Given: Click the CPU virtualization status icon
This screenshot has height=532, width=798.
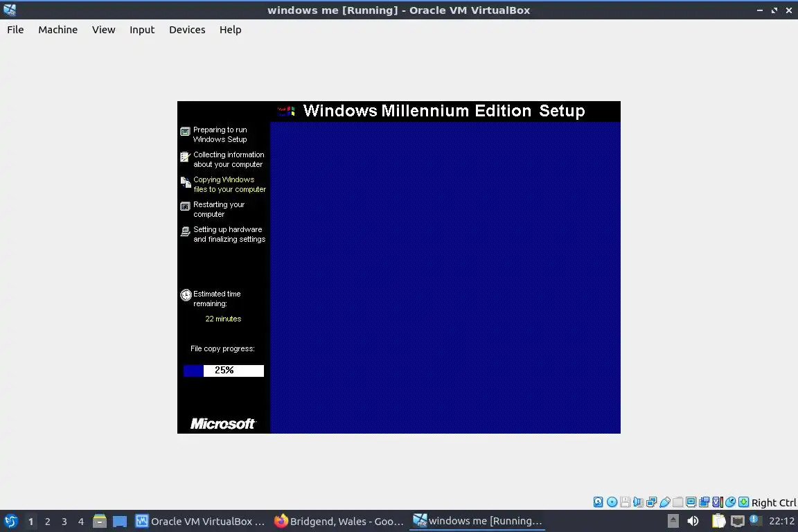Looking at the screenshot, I should 718,502.
